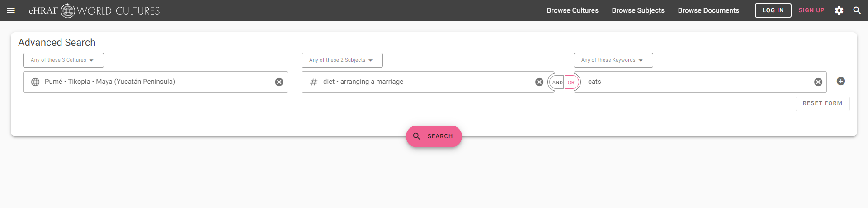Click the eHRAF World Cultures globe logo
Screen dimensions: 868x208
(68, 10)
